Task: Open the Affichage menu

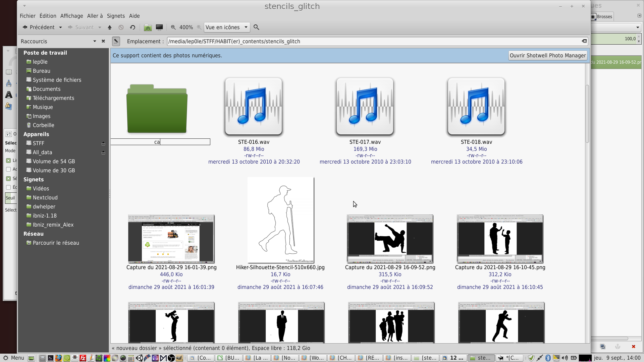Action: coord(71,16)
